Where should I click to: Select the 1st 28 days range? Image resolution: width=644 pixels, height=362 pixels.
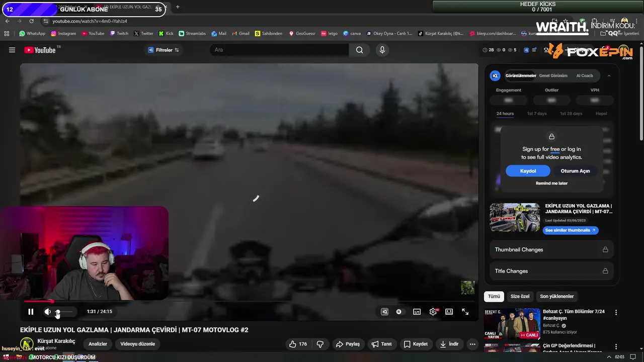click(571, 114)
